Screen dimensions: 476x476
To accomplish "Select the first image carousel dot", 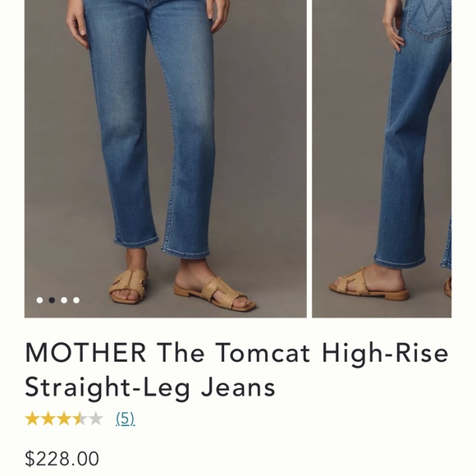I will click(39, 300).
